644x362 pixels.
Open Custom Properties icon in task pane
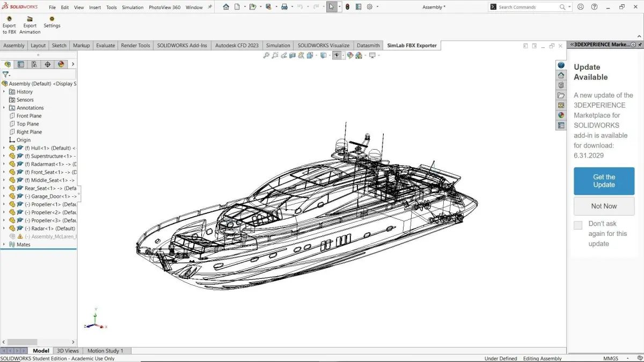click(561, 125)
